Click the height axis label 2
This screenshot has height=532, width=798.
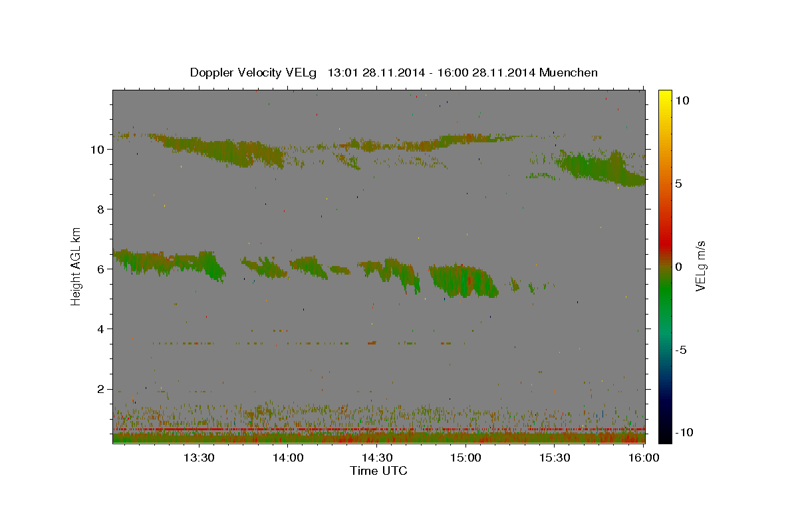102,388
